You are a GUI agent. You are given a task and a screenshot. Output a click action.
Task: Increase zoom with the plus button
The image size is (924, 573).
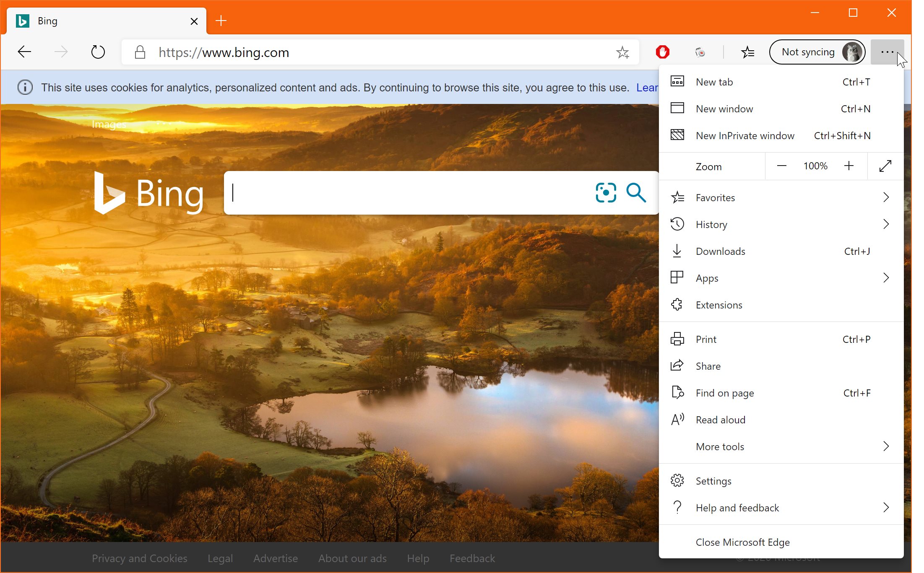(x=849, y=166)
